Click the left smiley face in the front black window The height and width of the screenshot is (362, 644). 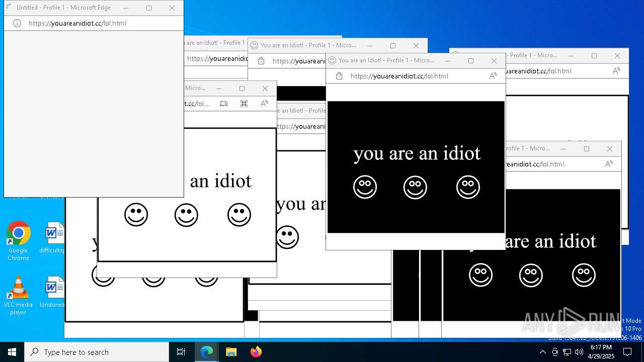pos(365,187)
